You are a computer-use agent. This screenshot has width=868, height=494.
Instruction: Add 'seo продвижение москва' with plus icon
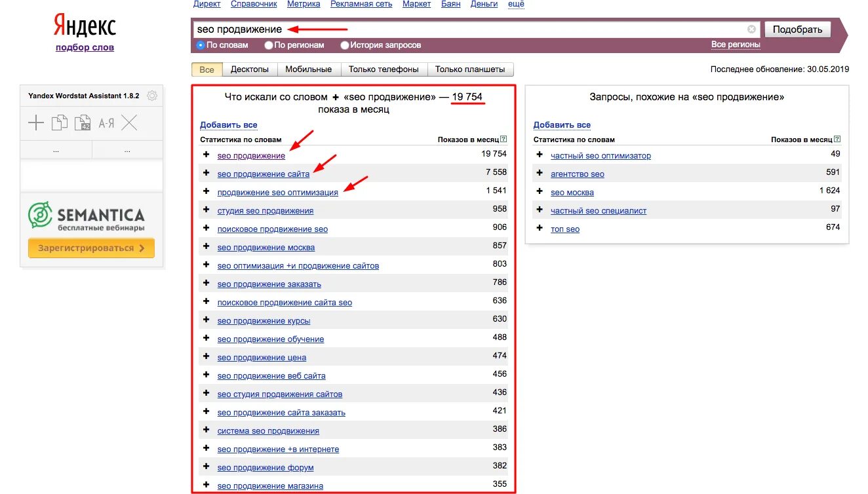(x=206, y=246)
